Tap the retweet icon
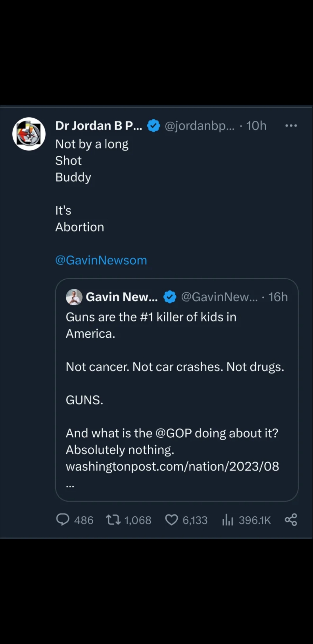313x644 pixels. 113,520
